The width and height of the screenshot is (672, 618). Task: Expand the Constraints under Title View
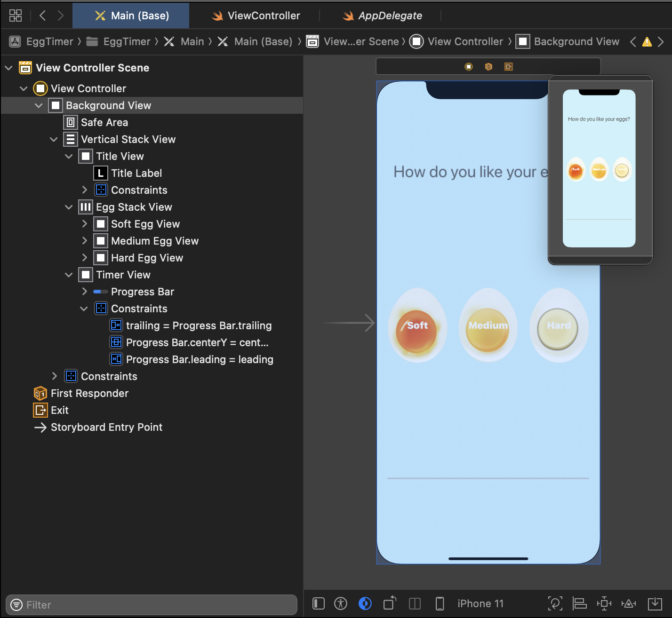click(84, 190)
